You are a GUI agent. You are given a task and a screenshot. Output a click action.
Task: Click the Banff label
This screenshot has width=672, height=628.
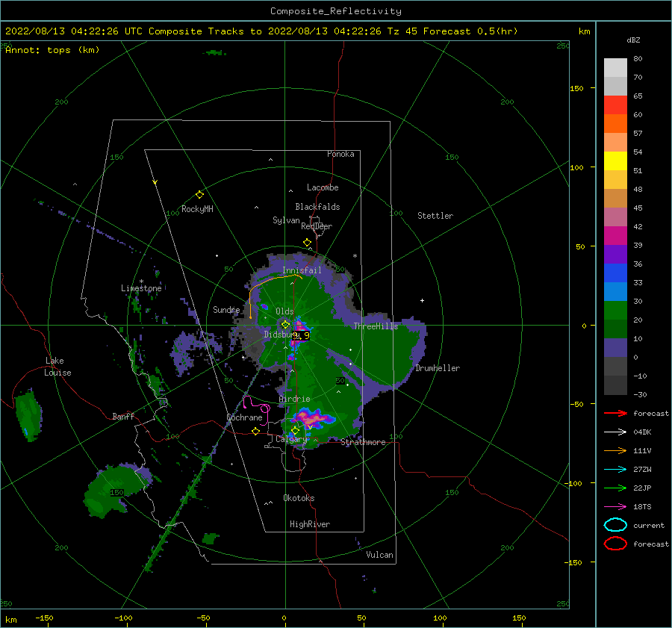123,416
